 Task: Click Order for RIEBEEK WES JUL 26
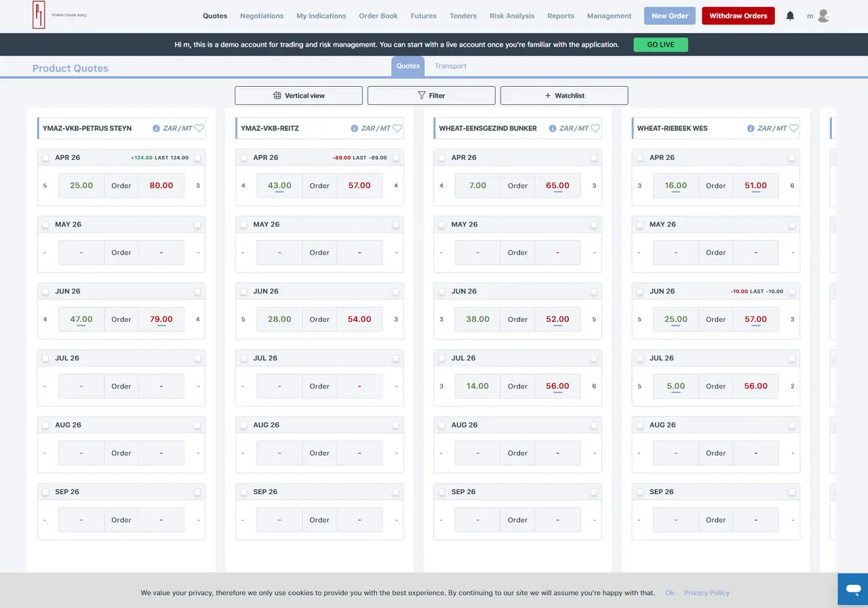(x=715, y=386)
